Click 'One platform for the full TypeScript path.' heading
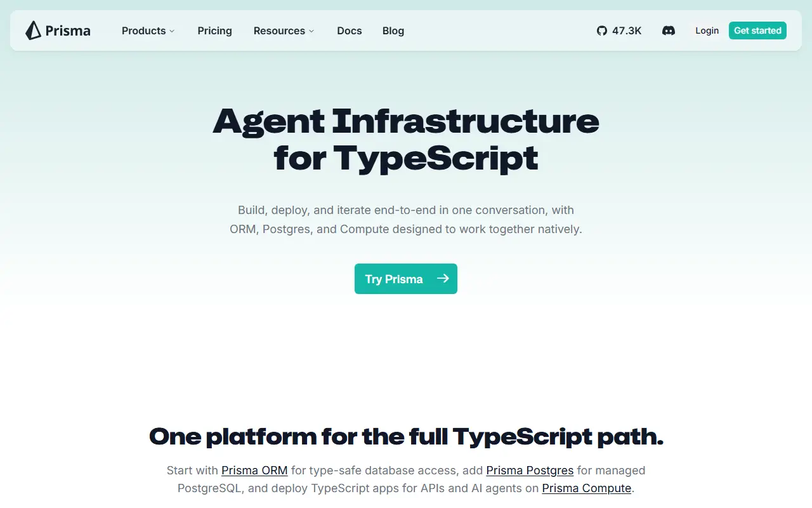 406,437
